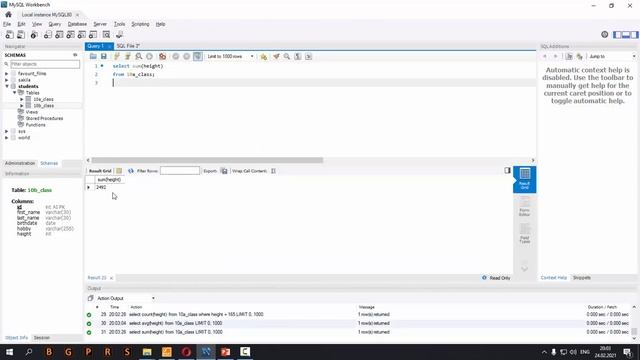This screenshot has width=640, height=360.
Task: Save snippet using the star icon
Action: click(264, 56)
